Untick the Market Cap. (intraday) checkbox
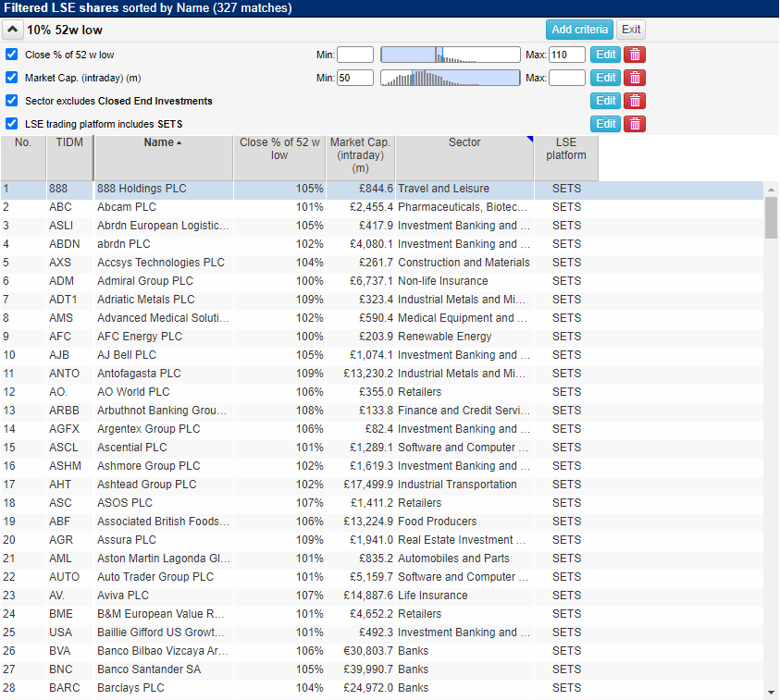This screenshot has width=780, height=700. tap(11, 78)
